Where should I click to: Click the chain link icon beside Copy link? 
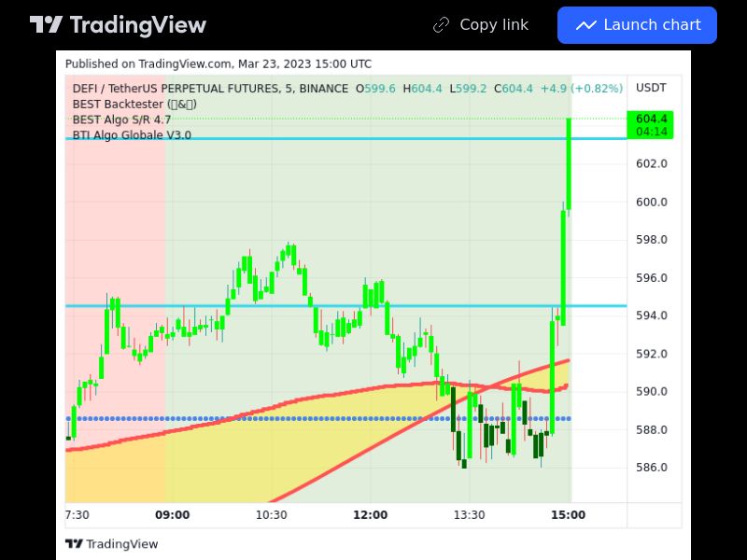[x=441, y=25]
